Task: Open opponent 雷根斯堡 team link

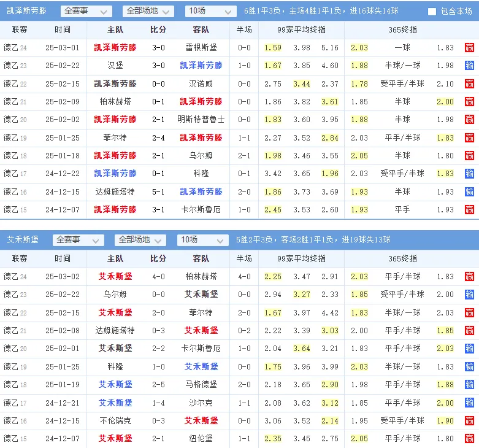Action: click(x=201, y=48)
